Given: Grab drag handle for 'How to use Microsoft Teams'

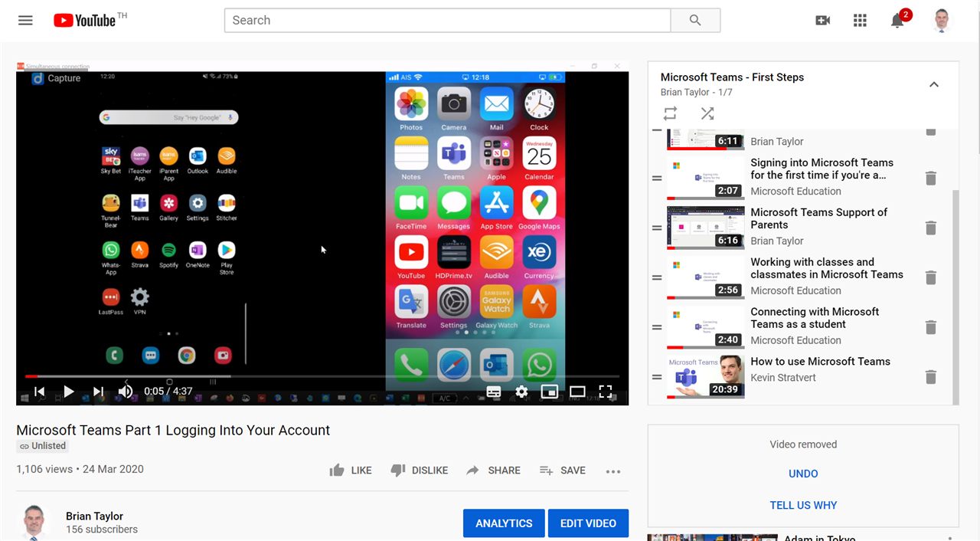Looking at the screenshot, I should (x=657, y=377).
